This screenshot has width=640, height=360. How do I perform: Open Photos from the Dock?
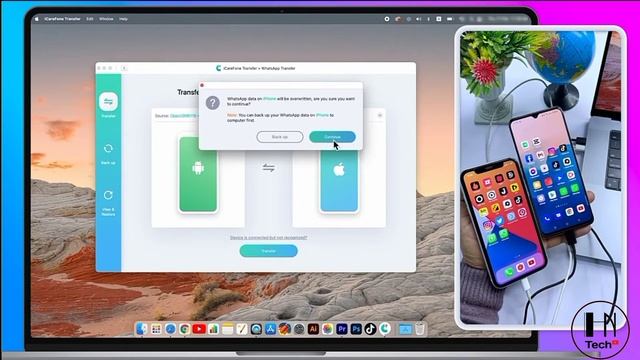click(x=328, y=329)
